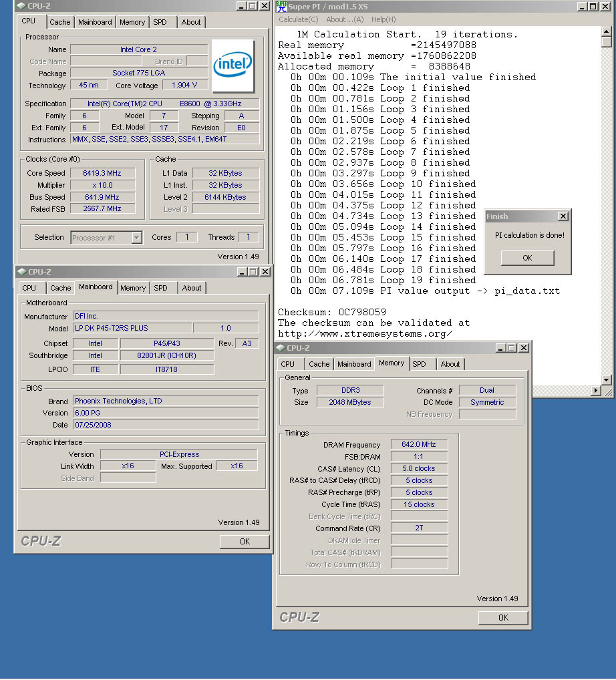
Task: Click the xtremesystems.org URL text in Super PI
Action: coord(365,334)
